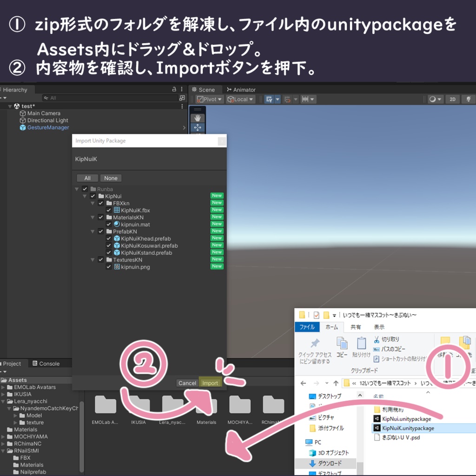Click the grid snapping icon in Scene toolbar
Viewport: 476px width, 476px height.
coord(269,99)
